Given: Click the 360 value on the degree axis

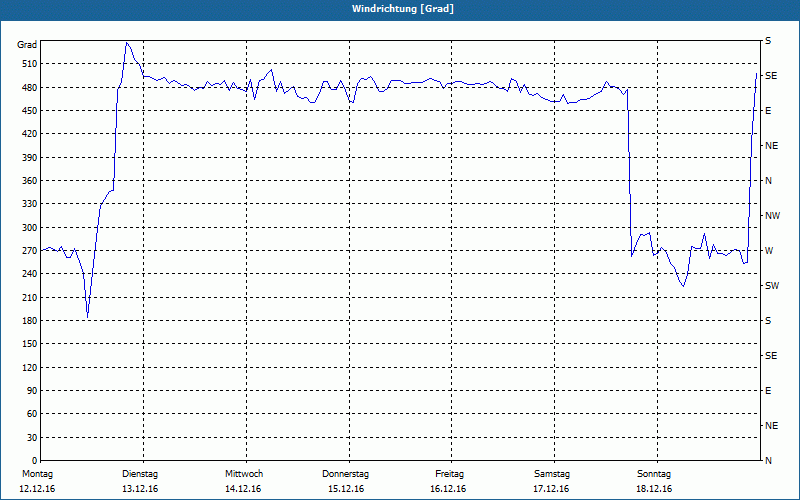Looking at the screenshot, I should 30,181.
